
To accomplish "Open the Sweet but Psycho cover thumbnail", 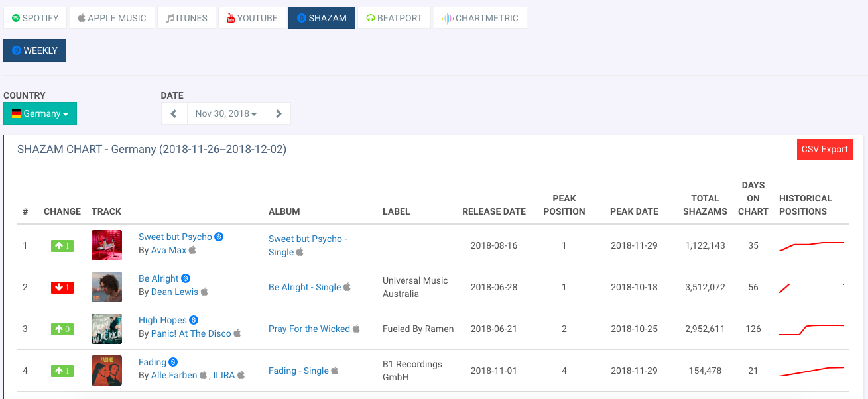I will (x=107, y=245).
